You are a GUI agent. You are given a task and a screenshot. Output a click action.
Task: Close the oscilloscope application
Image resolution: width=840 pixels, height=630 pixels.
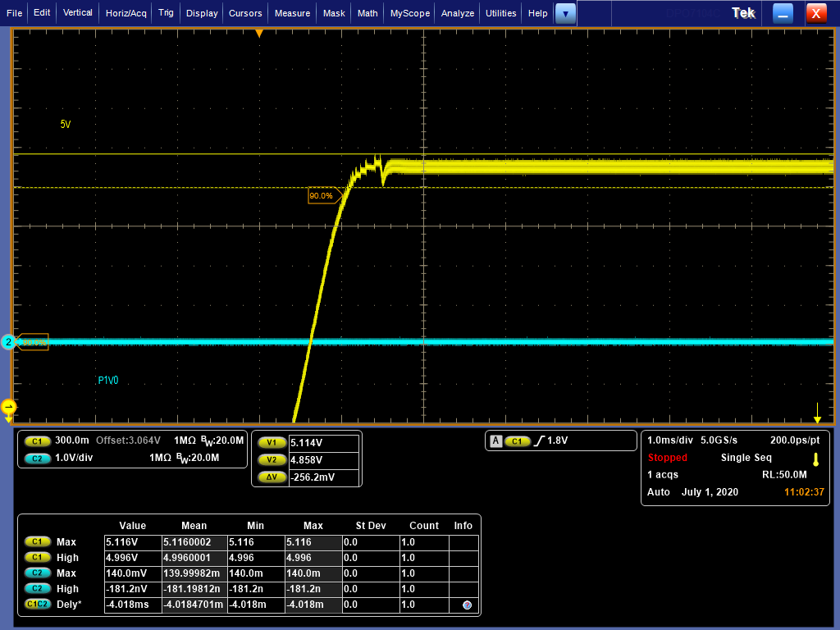pos(816,13)
